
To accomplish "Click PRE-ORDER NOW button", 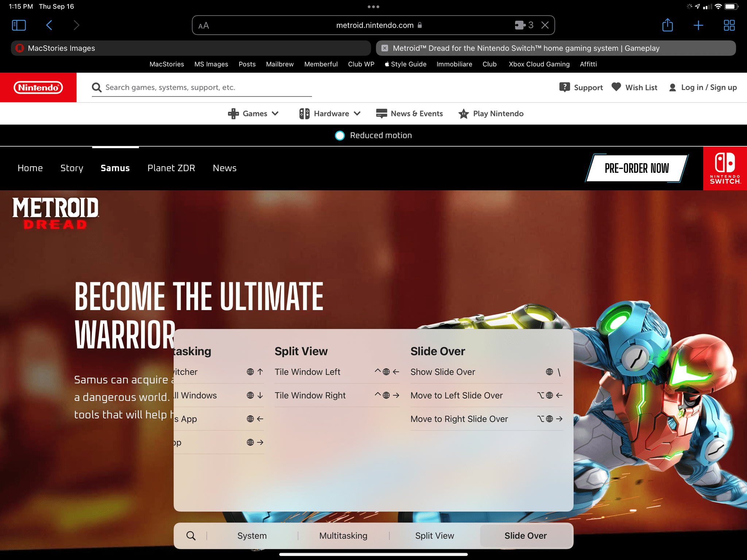I will pyautogui.click(x=637, y=168).
